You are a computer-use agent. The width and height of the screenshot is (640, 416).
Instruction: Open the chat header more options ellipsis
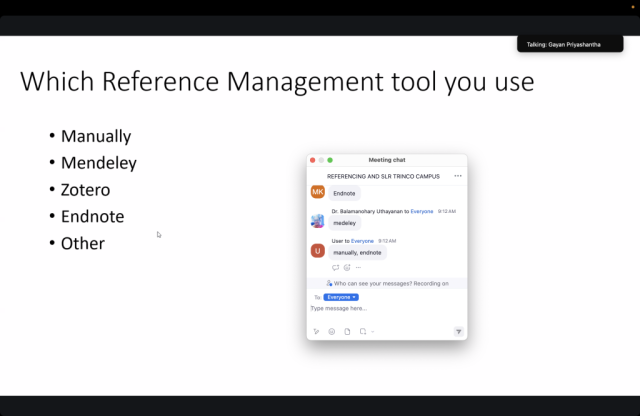point(458,176)
